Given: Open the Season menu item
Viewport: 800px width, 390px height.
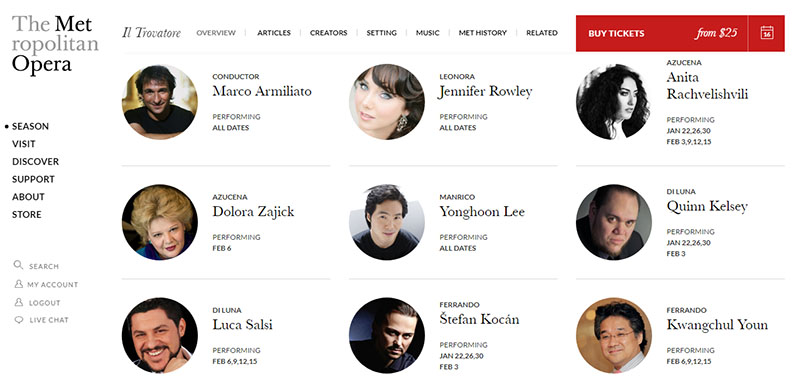Looking at the screenshot, I should (31, 126).
